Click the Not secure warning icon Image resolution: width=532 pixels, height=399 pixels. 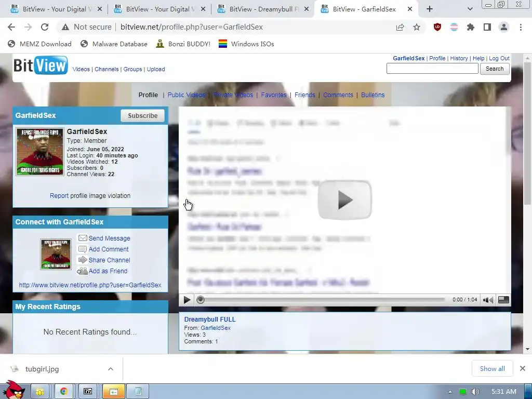(65, 27)
